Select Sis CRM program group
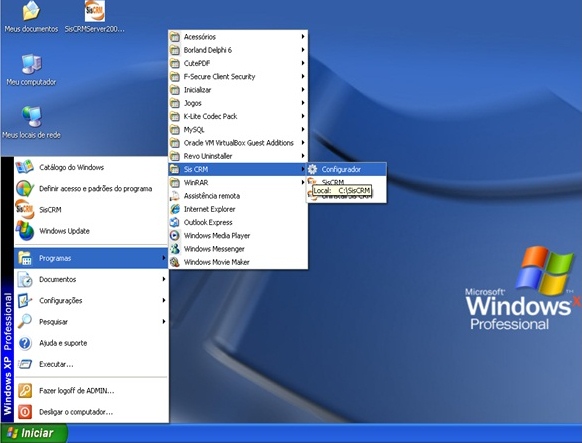The image size is (582, 443). coord(238,169)
